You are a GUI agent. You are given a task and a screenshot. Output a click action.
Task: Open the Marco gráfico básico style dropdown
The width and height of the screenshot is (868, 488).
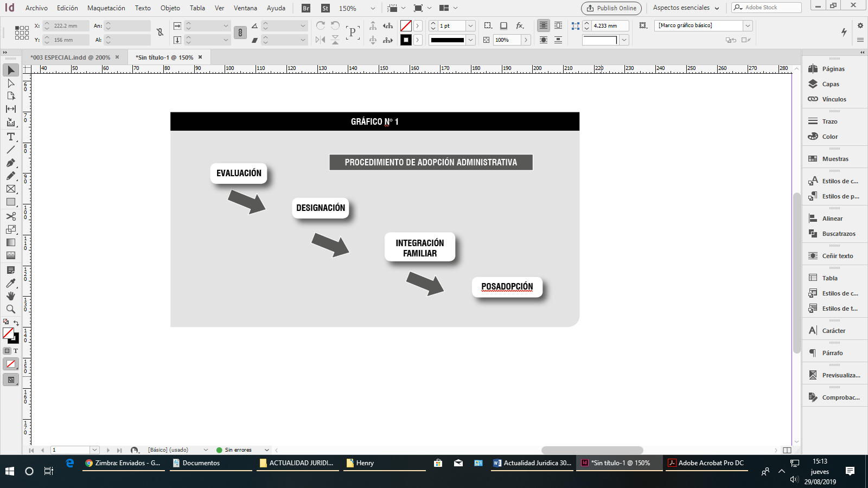(748, 25)
